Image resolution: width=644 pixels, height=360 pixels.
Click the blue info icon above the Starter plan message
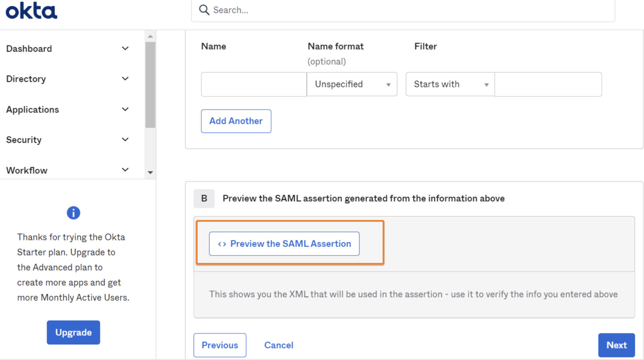pos(73,213)
